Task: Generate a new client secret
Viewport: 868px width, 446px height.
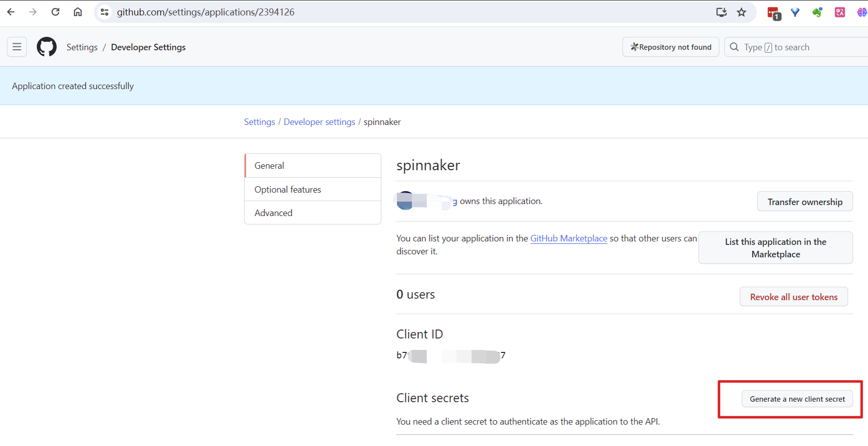Action: click(797, 399)
